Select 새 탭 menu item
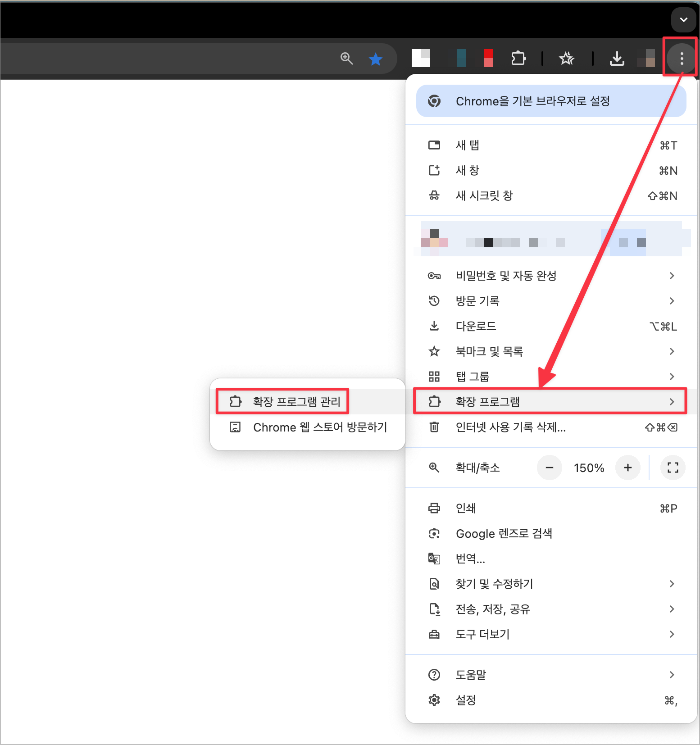The image size is (700, 745). [x=551, y=145]
